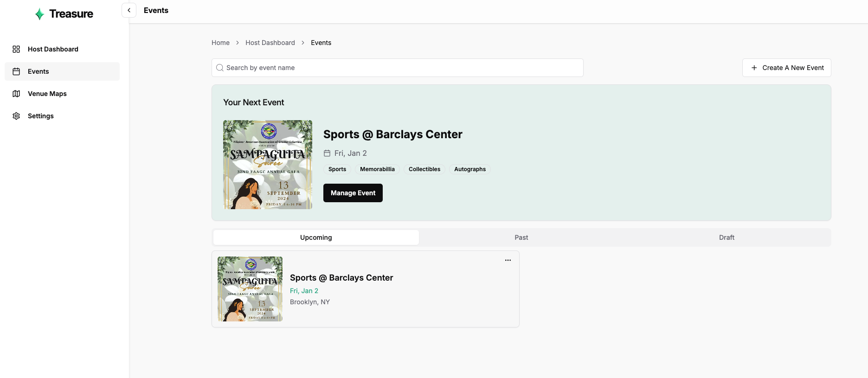Viewport: 868px width, 378px height.
Task: Switch to the Upcoming tab
Action: tap(316, 237)
